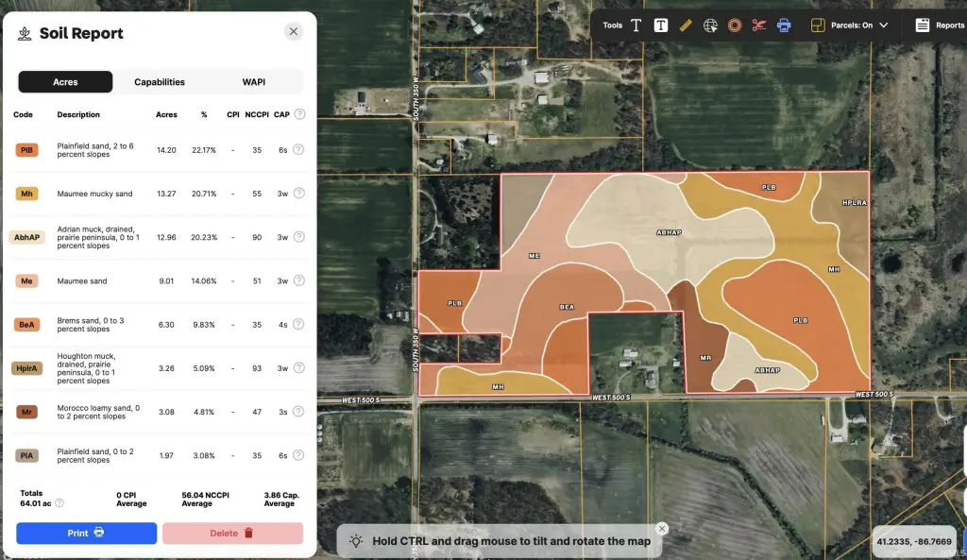
Task: Select the Acres tab
Action: (x=65, y=82)
